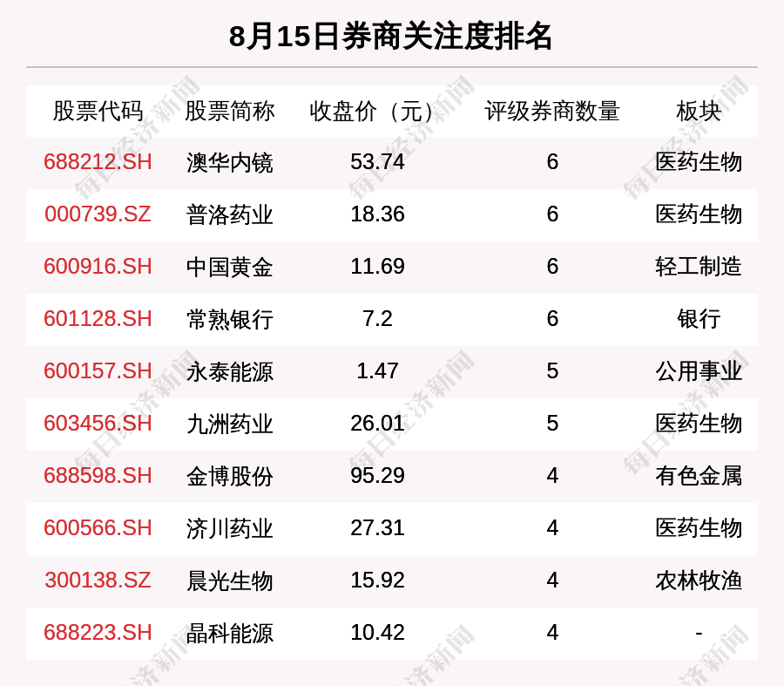
Task: Click broker count 6 for 澳华内镜
Action: (x=552, y=162)
